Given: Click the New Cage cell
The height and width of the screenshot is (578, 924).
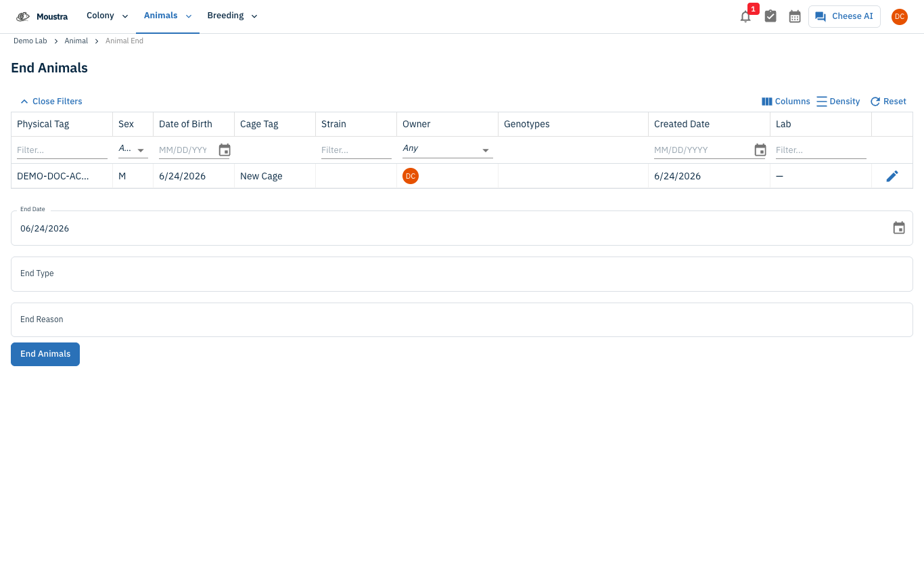Looking at the screenshot, I should pos(275,176).
